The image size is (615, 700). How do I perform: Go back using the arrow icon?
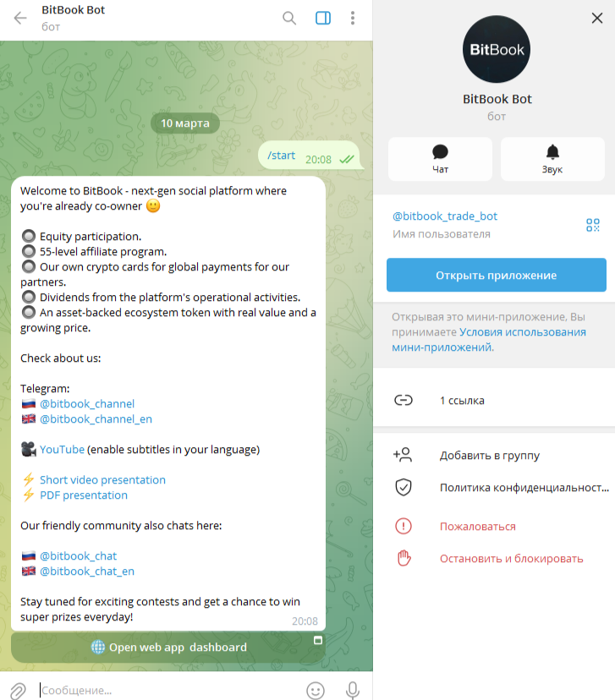click(x=20, y=19)
